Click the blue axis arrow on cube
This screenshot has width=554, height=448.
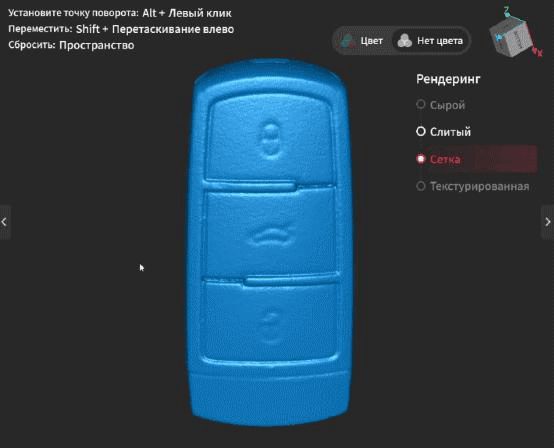[499, 37]
